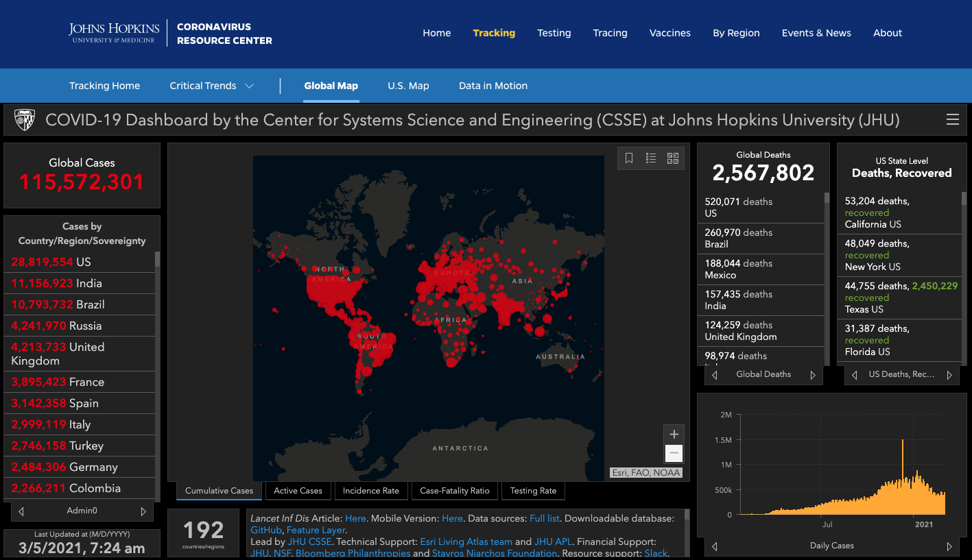972x560 pixels.
Task: Open the dashboard hamburger menu
Action: 952,120
